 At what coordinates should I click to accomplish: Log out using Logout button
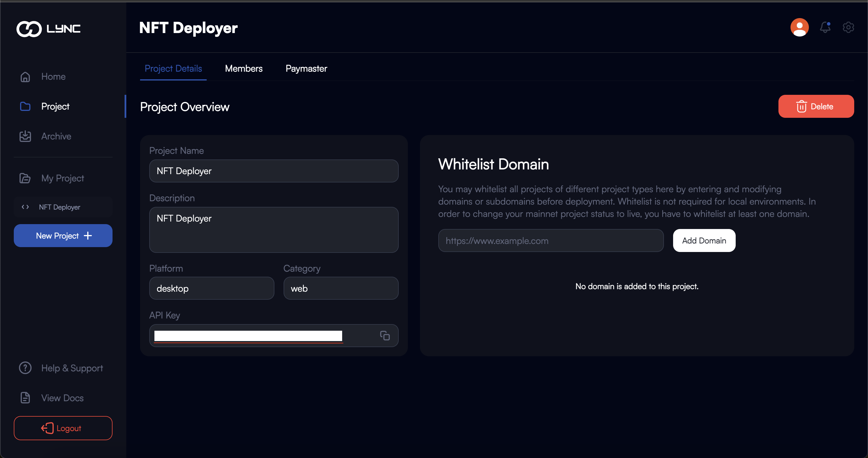[63, 428]
